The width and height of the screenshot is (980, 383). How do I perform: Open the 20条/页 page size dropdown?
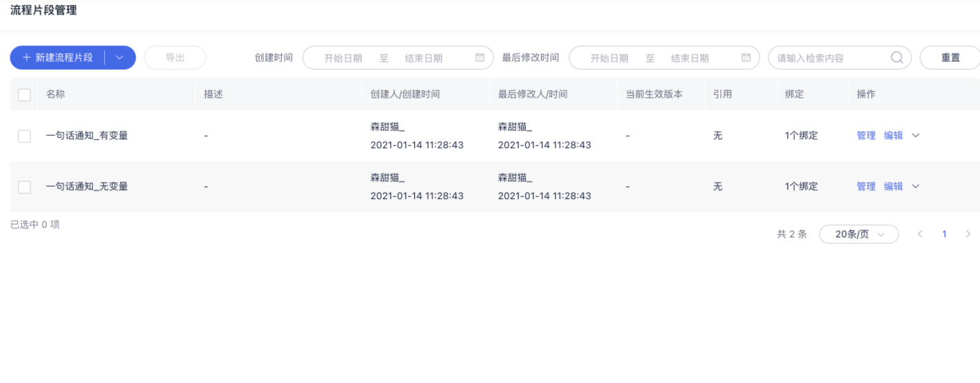pos(859,234)
